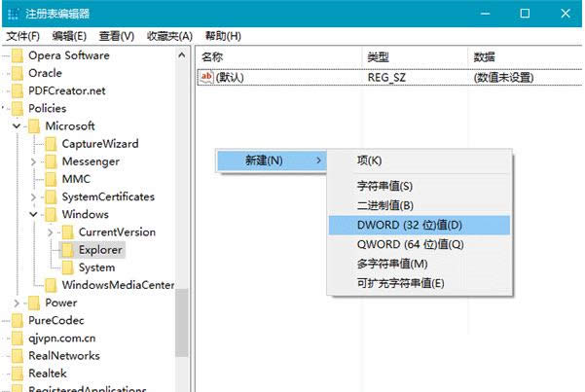
Task: Collapse the Microsoft tree node
Action: pyautogui.click(x=17, y=126)
